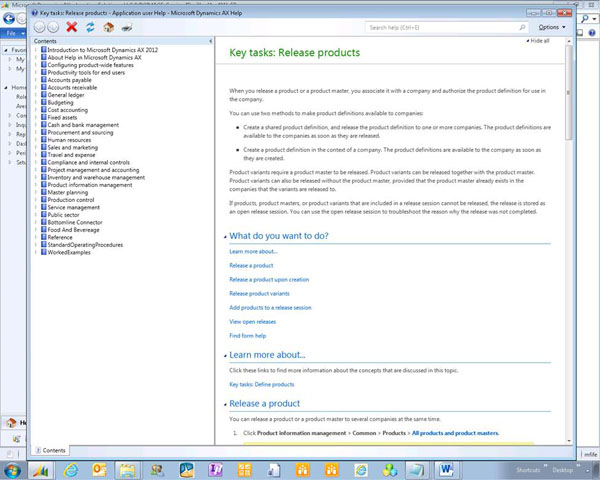This screenshot has width=600, height=480.
Task: Click the Budgeting book icon
Action: tap(44, 102)
